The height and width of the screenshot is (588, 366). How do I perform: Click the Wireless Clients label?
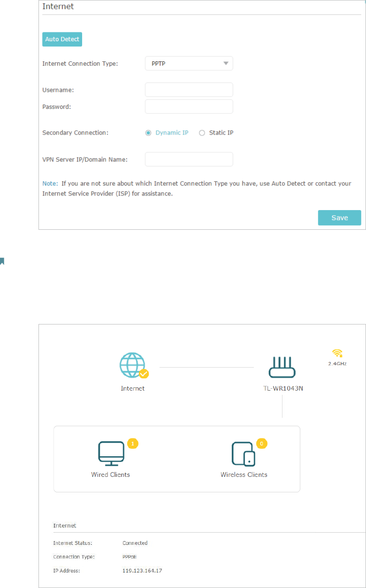click(x=244, y=475)
